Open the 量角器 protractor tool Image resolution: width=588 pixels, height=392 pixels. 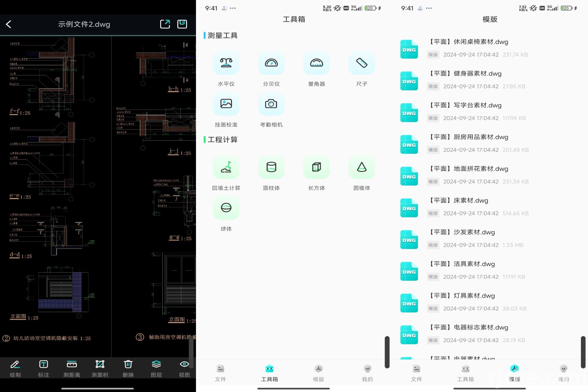(317, 69)
